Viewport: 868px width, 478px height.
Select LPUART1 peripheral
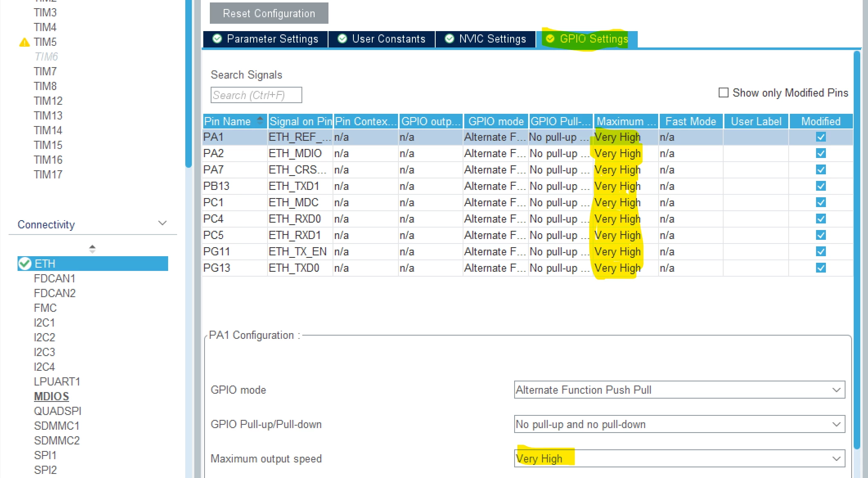point(57,381)
